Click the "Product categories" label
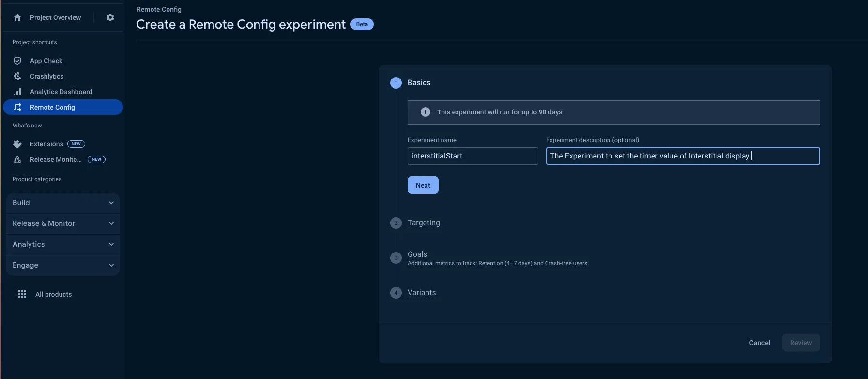Image resolution: width=868 pixels, height=379 pixels. coord(37,179)
